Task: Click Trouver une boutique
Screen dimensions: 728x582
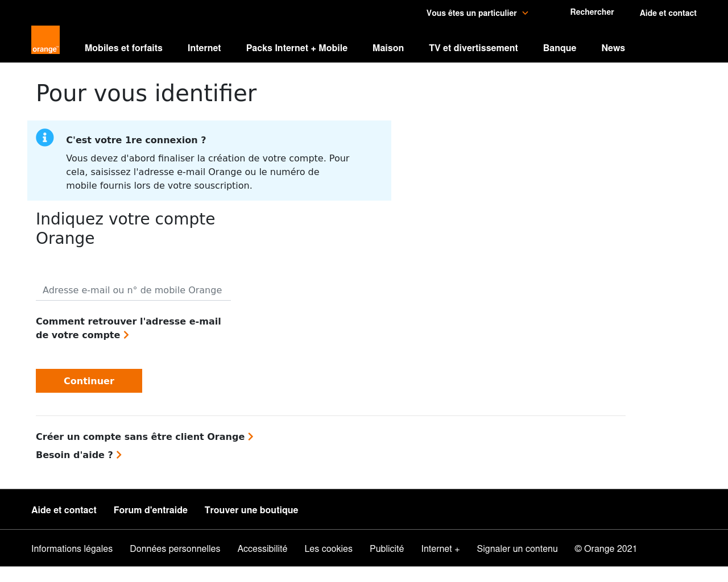Action: 251,510
